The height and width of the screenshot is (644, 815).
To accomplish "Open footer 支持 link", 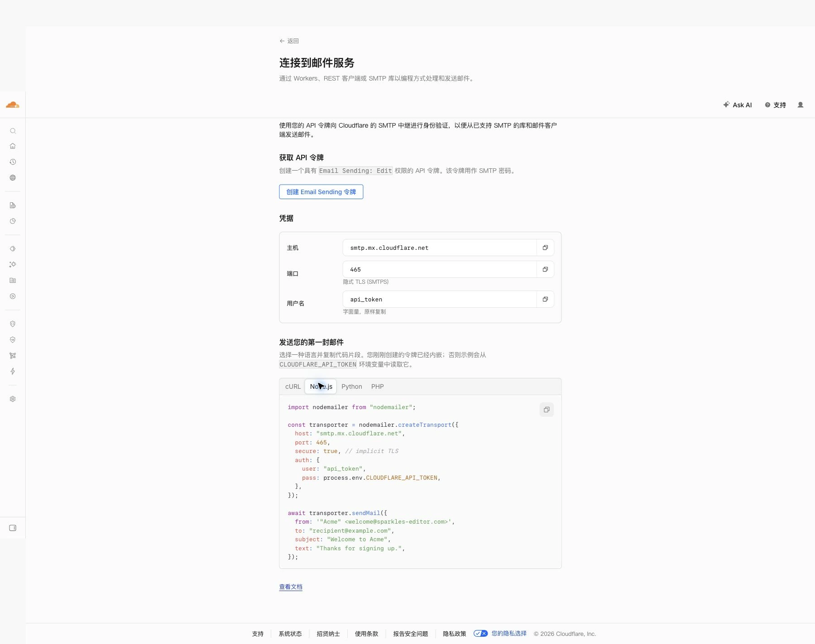I will pos(258,634).
